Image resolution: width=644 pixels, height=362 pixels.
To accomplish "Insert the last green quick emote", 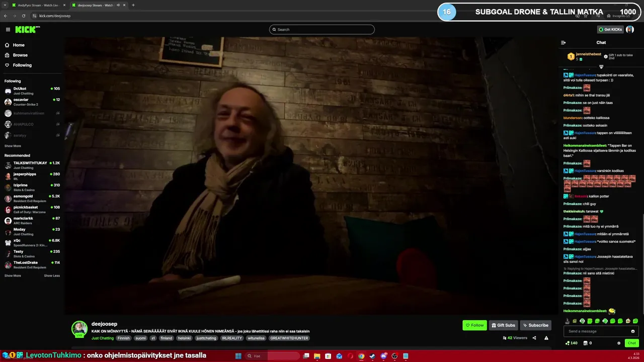I will pyautogui.click(x=635, y=321).
